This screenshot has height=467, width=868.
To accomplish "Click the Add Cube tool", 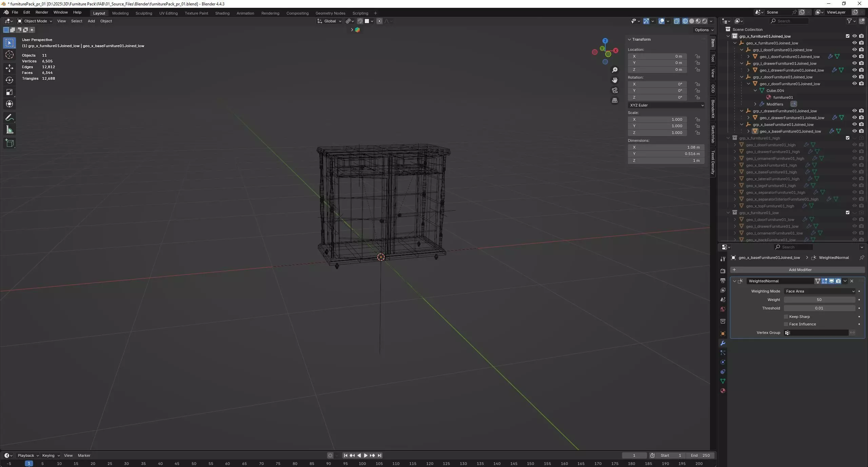I will (x=9, y=143).
